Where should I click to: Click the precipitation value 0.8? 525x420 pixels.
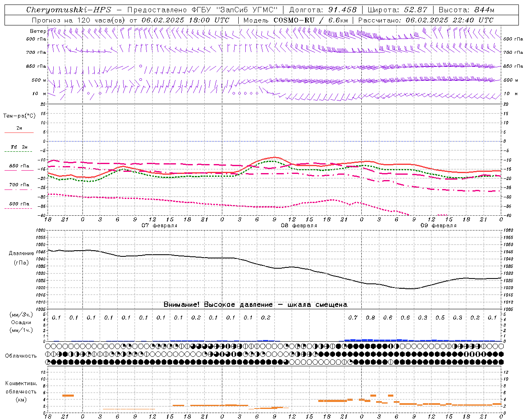tap(370, 317)
